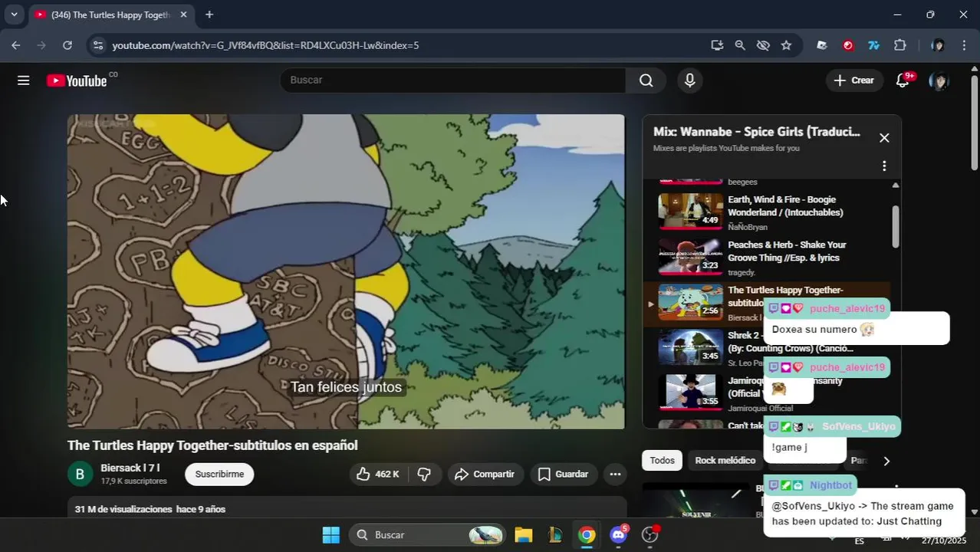The width and height of the screenshot is (980, 552).
Task: Click video title text below player
Action: (x=212, y=445)
